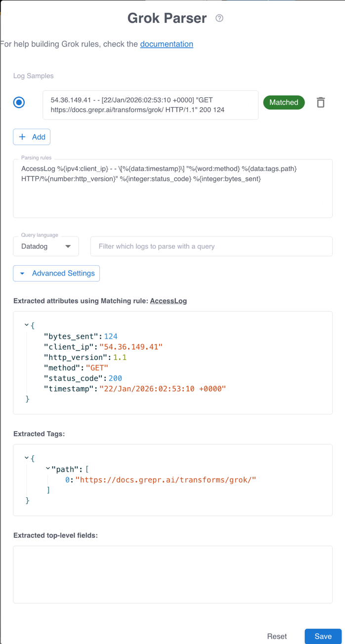Collapse the path array in Extracted Tags
The image size is (345, 644).
pyautogui.click(x=47, y=469)
